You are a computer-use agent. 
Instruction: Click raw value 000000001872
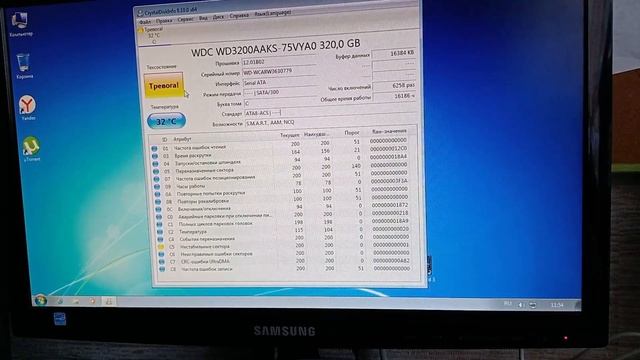390,205
